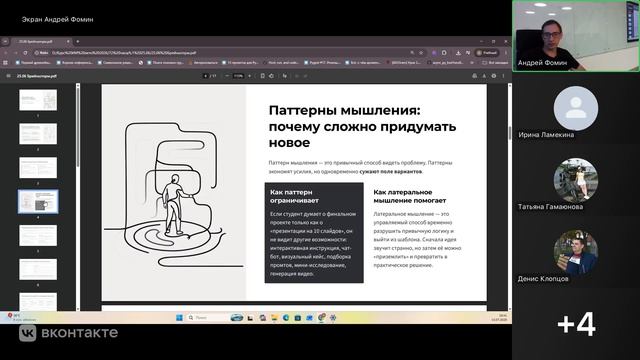The height and width of the screenshot is (360, 640).
Task: Click the slide title 'Паттерны мышления'
Action: [344, 110]
